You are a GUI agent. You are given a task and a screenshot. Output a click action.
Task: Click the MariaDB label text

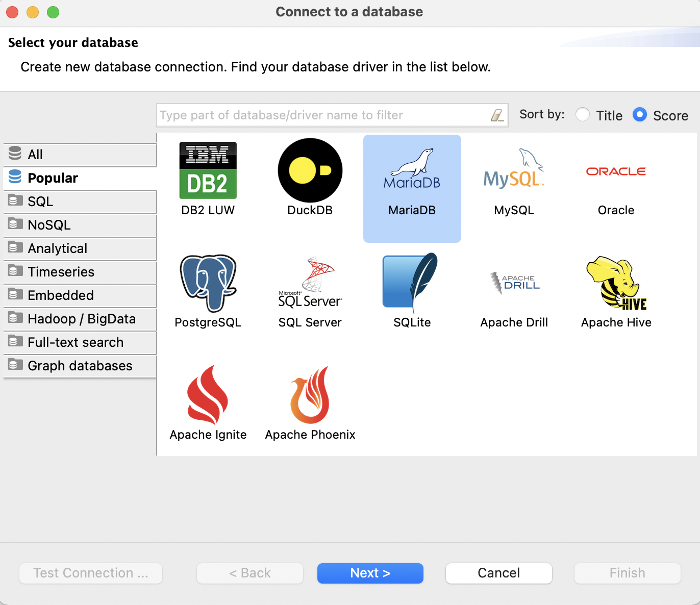pos(412,210)
